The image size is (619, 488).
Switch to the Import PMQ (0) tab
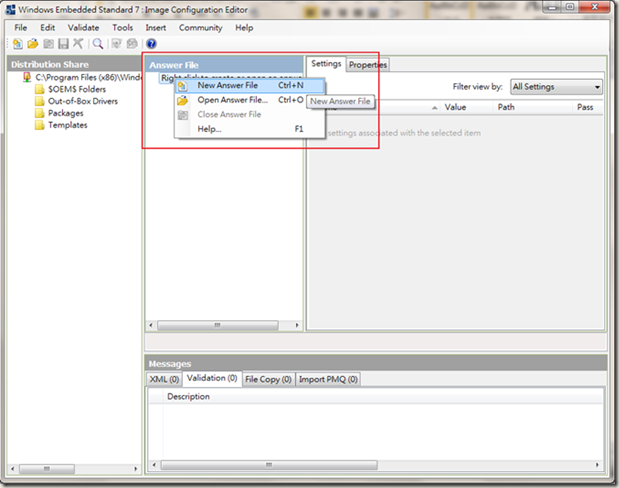pos(328,379)
